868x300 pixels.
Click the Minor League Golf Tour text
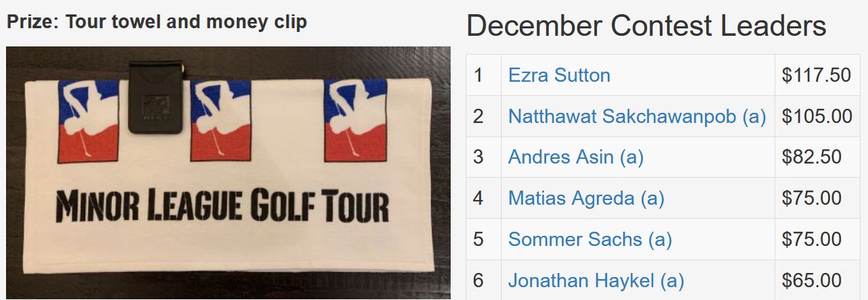(222, 207)
